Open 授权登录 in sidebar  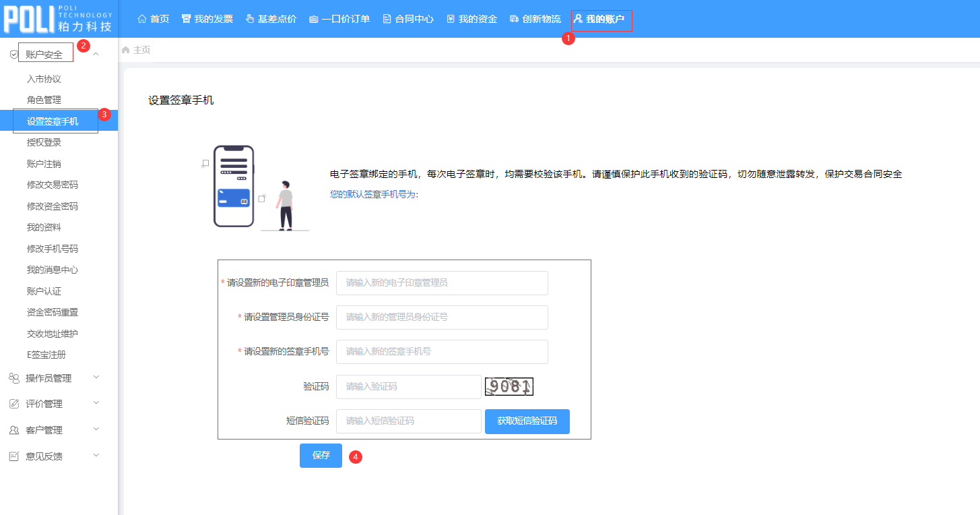(44, 142)
